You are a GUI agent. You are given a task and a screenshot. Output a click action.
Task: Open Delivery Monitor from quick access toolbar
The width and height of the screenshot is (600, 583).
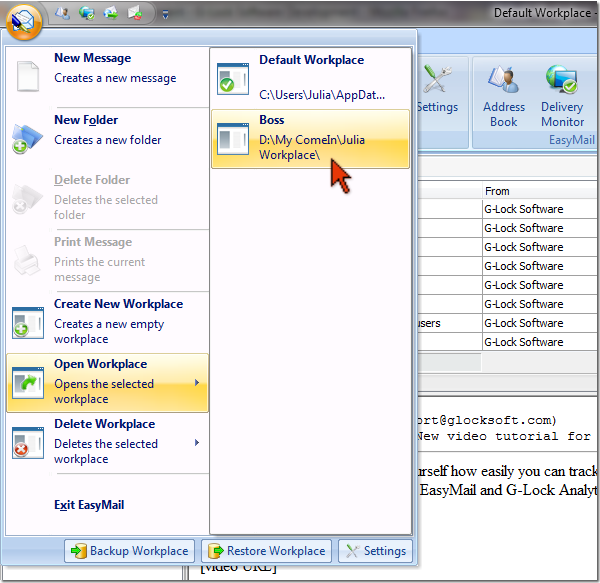pyautogui.click(x=86, y=13)
